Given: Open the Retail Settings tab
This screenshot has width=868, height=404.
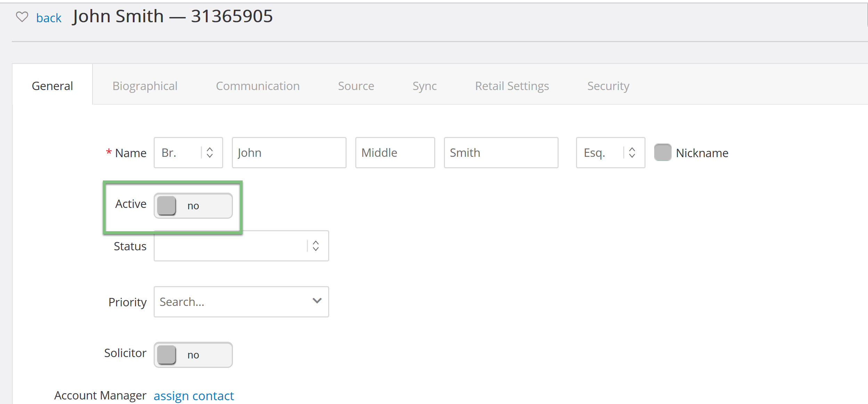Looking at the screenshot, I should tap(512, 86).
